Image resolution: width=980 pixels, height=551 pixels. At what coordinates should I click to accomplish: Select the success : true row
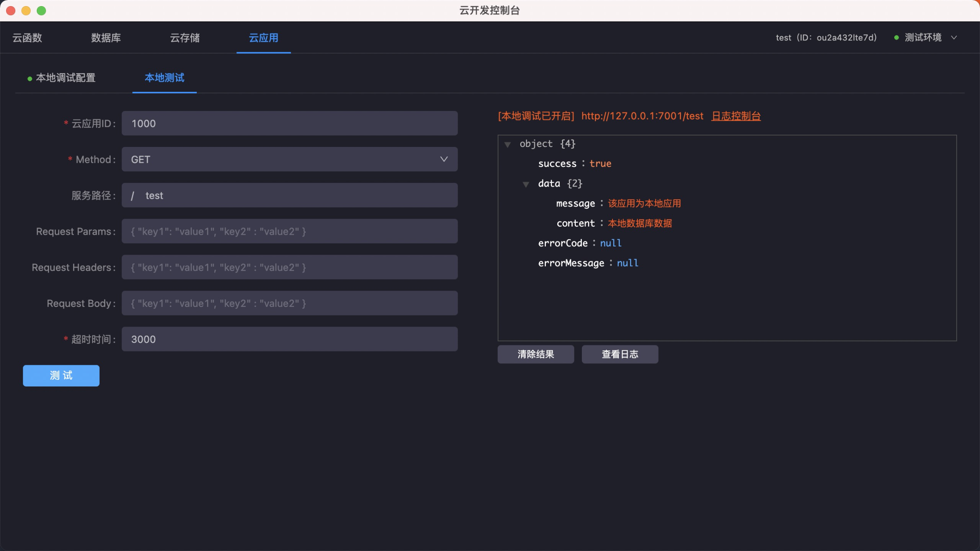[575, 164]
